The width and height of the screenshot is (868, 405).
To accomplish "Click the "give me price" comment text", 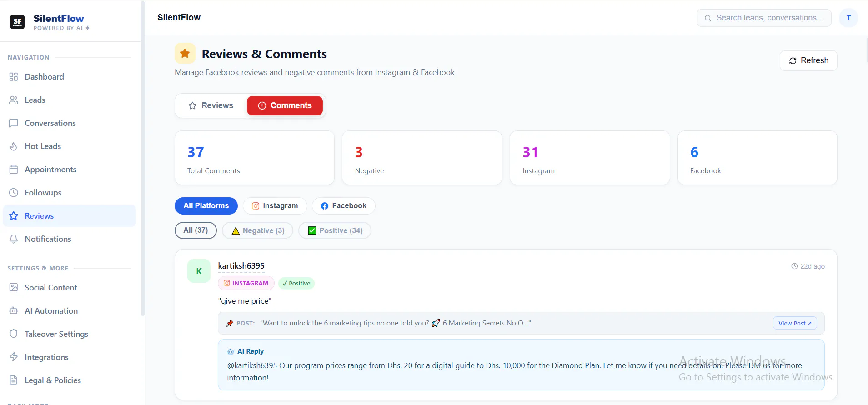I will 245,301.
